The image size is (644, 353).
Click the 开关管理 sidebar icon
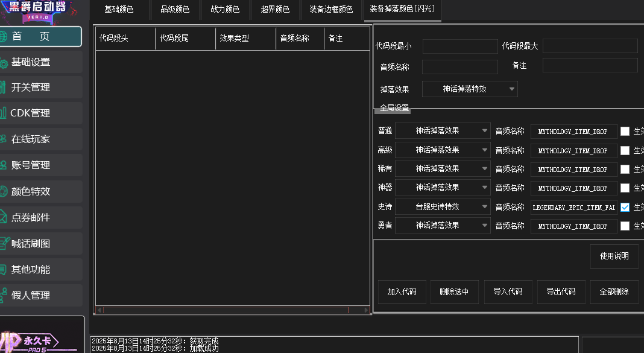3,87
